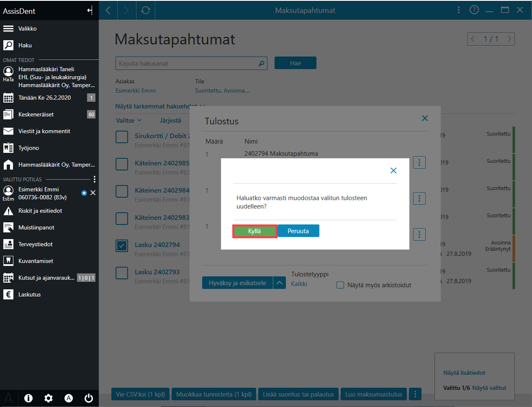532x407 pixels.
Task: Click the power icon in the sidebar footer
Action: click(89, 398)
